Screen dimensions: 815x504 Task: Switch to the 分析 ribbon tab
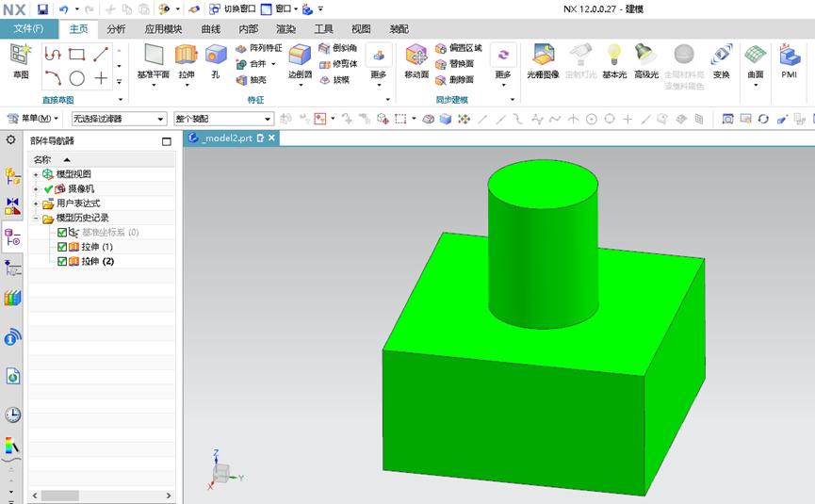pos(116,29)
